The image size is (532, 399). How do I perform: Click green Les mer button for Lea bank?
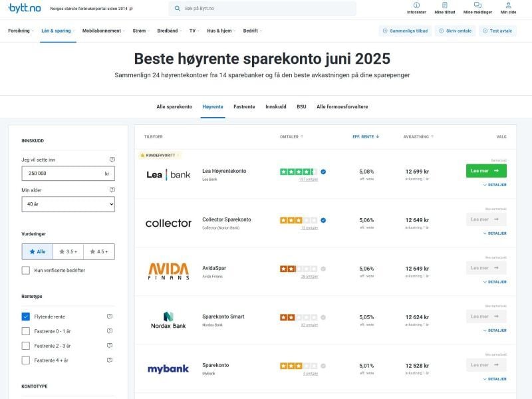(x=486, y=171)
